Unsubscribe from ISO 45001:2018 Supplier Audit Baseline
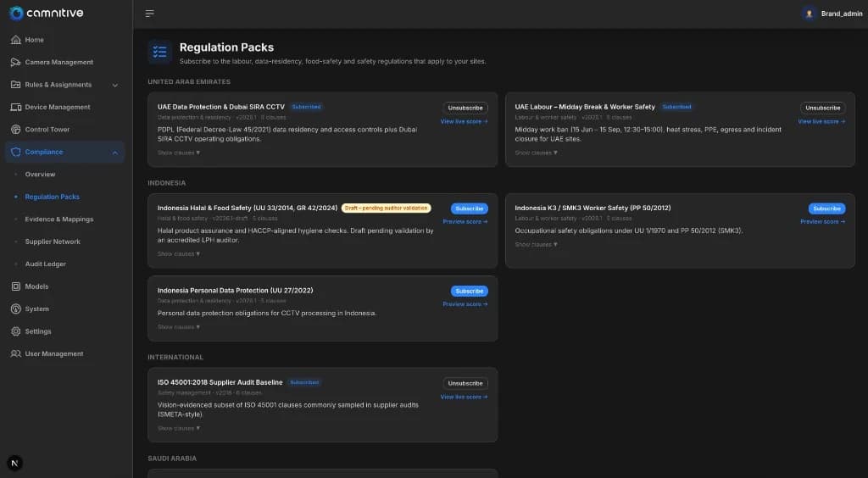Viewport: 868px width, 478px height. tap(465, 383)
